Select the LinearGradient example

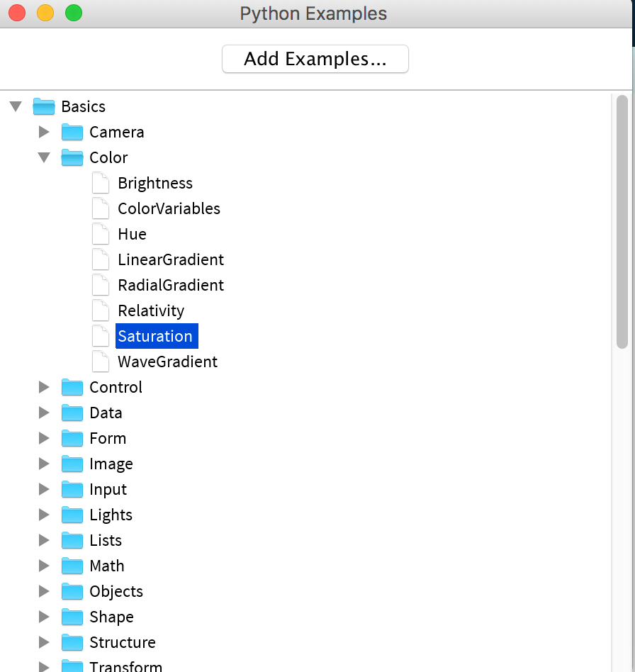click(171, 259)
